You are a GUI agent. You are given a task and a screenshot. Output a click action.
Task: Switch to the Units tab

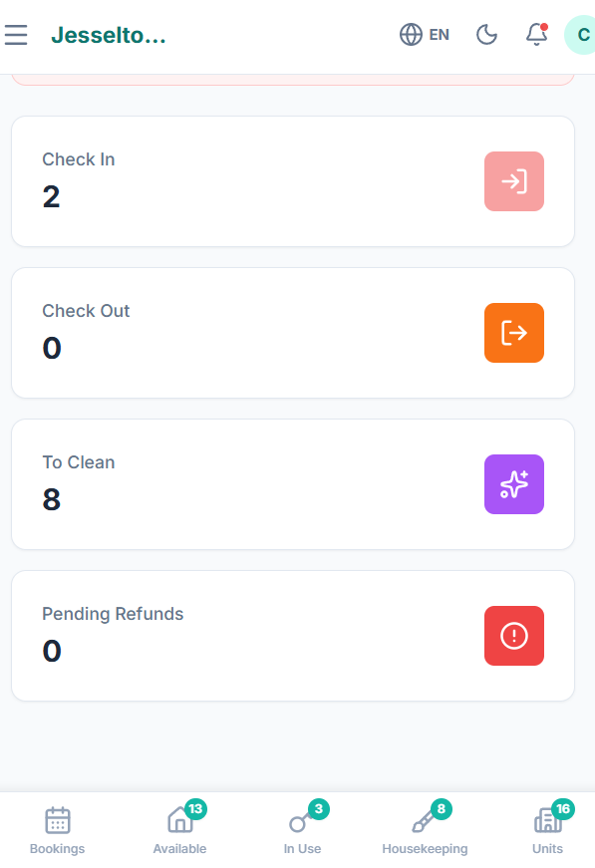(547, 828)
